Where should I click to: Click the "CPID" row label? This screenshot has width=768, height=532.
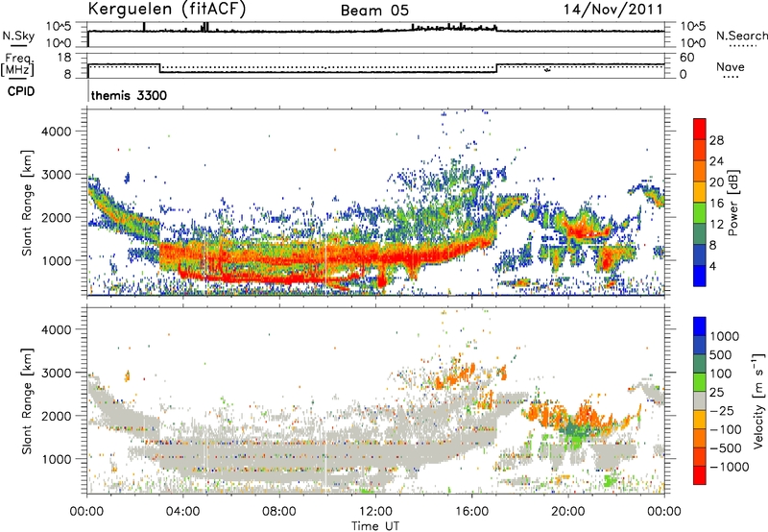click(21, 91)
